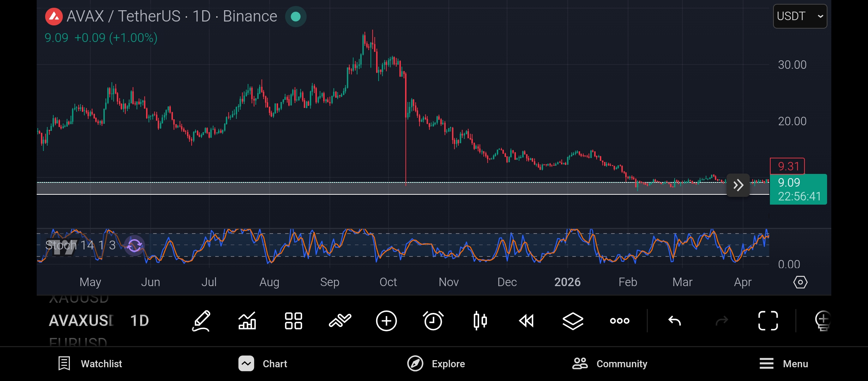Start bar replay with rewind icon
This screenshot has height=381, width=868.
click(526, 321)
